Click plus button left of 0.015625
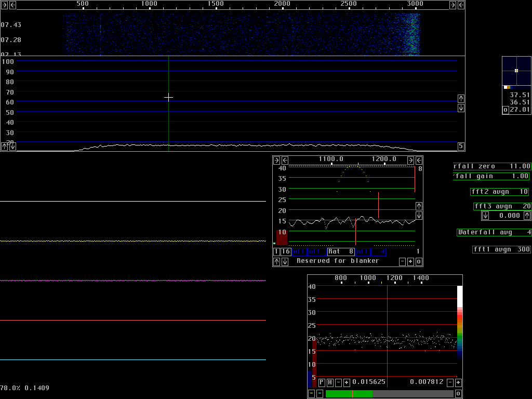 pyautogui.click(x=347, y=383)
